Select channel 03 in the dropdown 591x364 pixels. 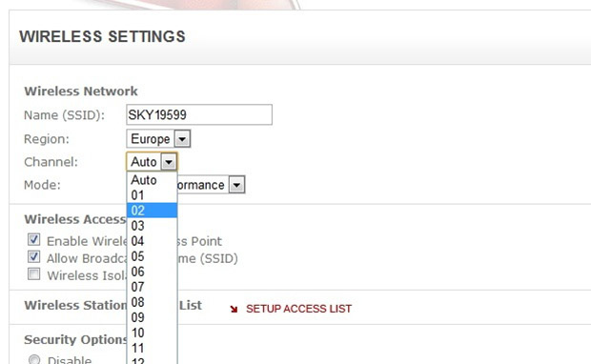[152, 226]
